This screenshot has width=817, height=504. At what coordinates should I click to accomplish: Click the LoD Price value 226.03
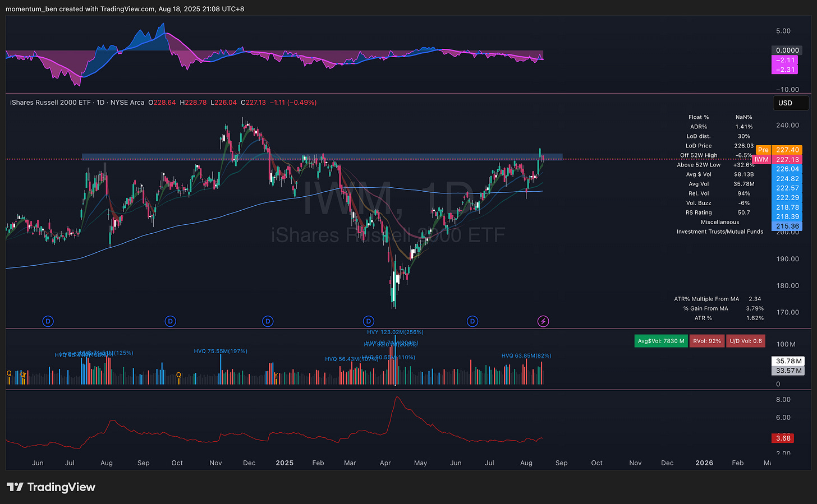(743, 146)
